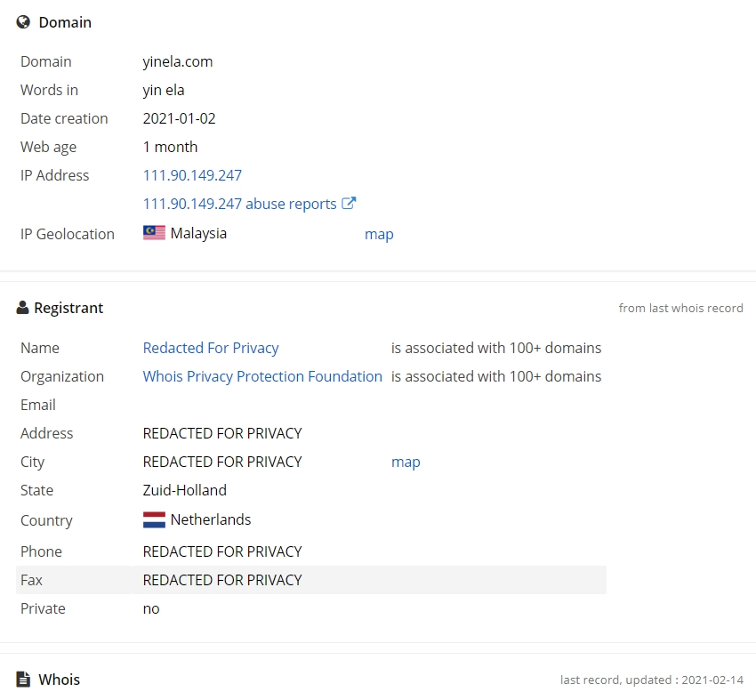The width and height of the screenshot is (756, 700).
Task: Click the Registrant section heading
Action: tap(68, 308)
